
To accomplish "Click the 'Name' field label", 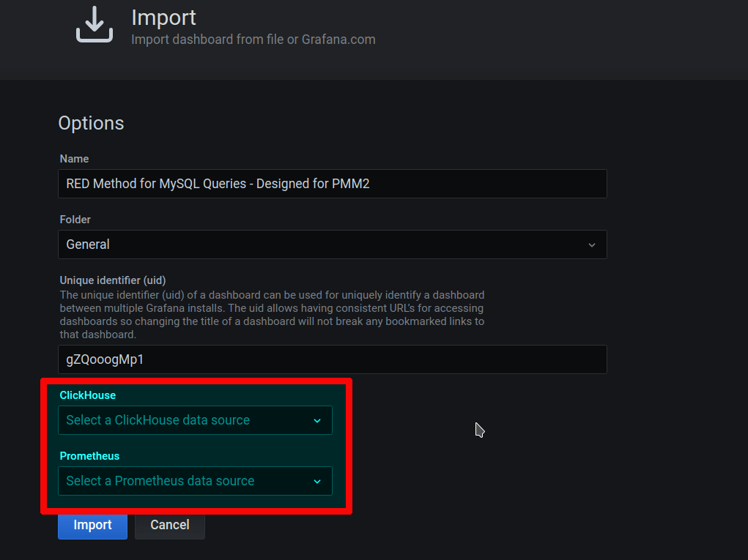I will (x=74, y=159).
